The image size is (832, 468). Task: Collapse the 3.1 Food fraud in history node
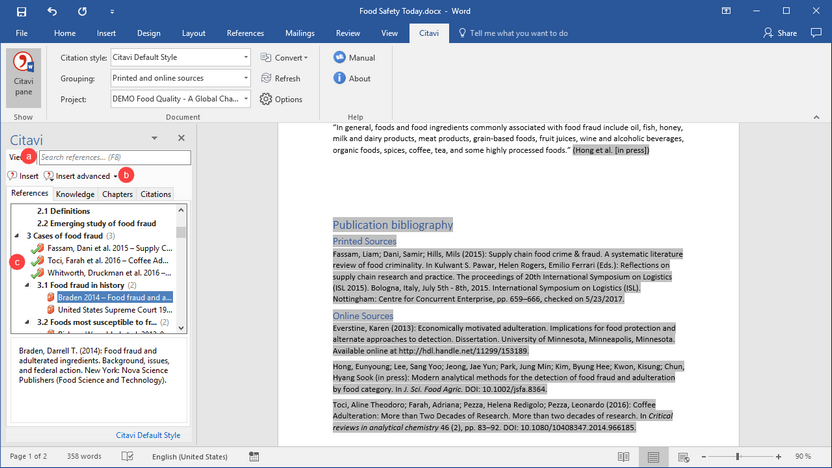[27, 285]
